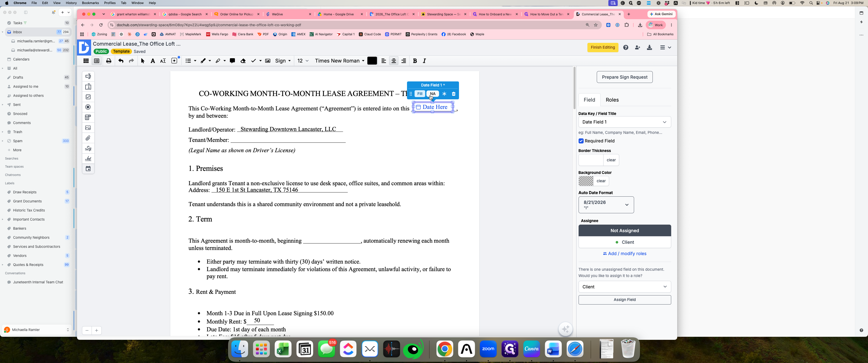
Task: Open the DocHub help question mark
Action: pyautogui.click(x=626, y=47)
